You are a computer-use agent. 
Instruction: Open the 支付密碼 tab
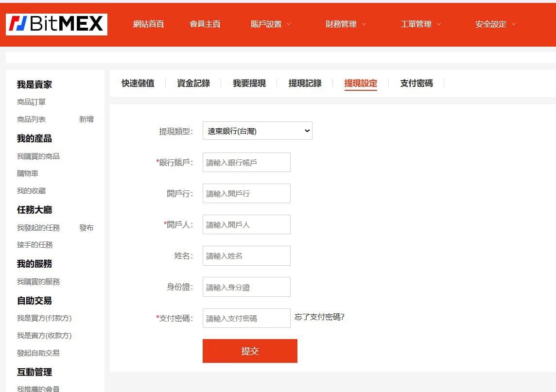click(x=417, y=83)
